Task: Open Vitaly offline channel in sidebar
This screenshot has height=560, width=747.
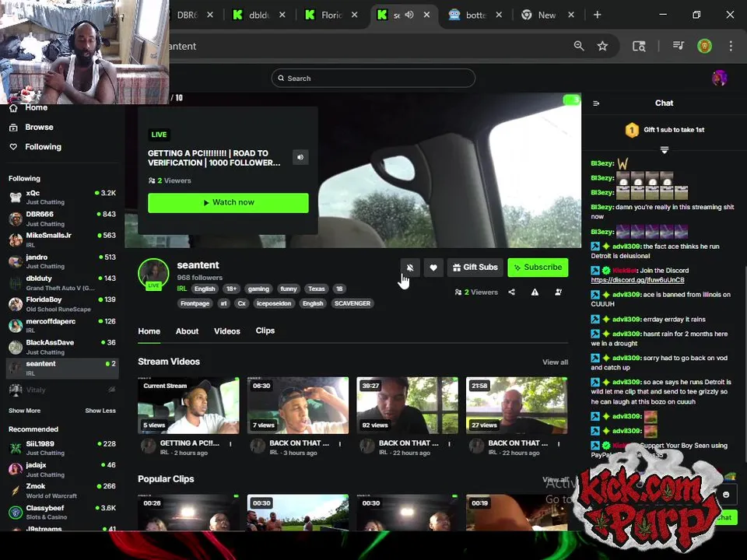Action: 62,390
